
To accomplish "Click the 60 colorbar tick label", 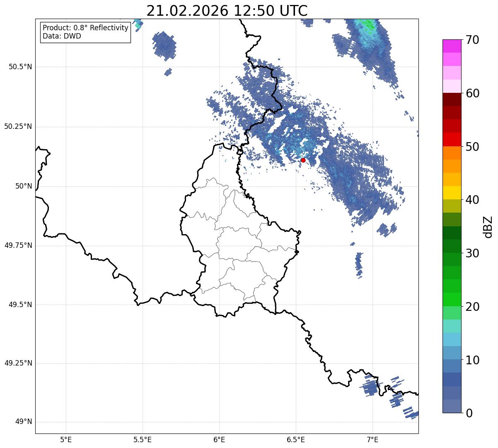I will (472, 94).
